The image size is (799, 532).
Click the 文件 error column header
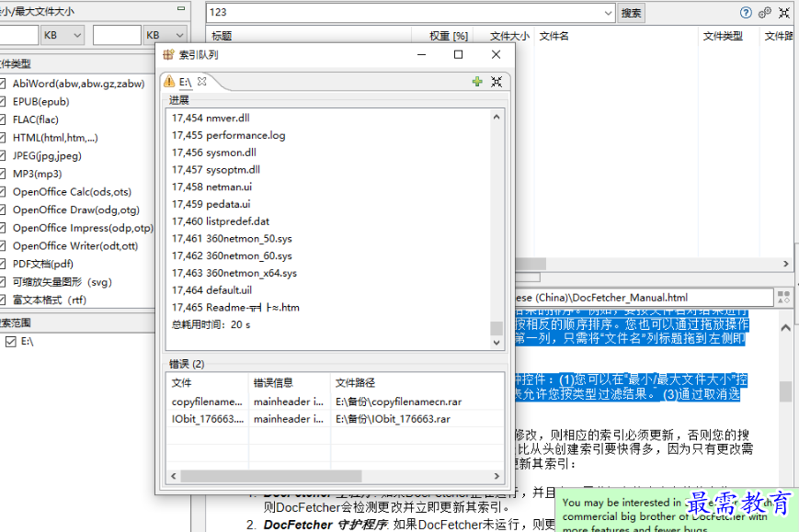[x=208, y=383]
